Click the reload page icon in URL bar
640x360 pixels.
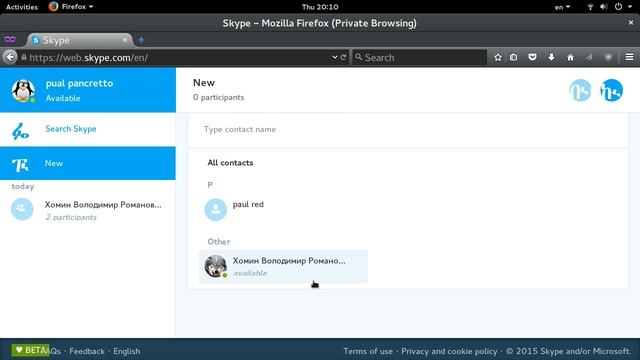[343, 57]
